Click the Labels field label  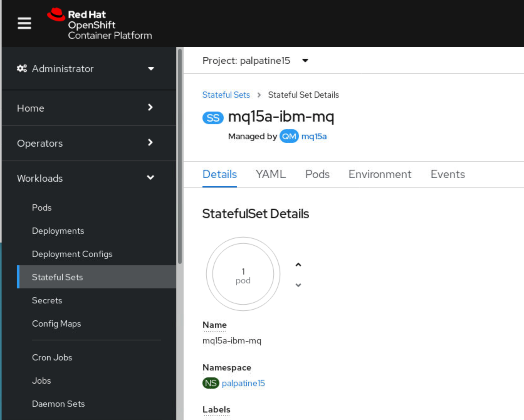click(x=217, y=410)
